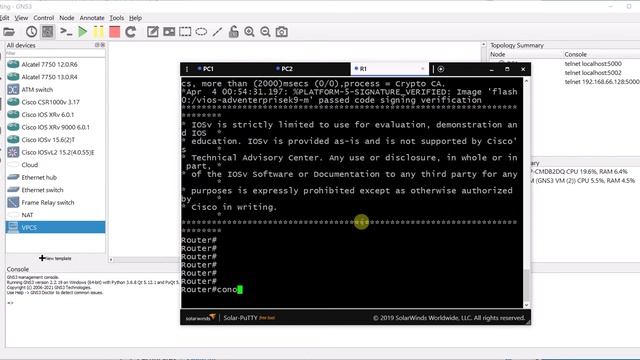This screenshot has height=360, width=640.
Task: Suspend all nodes with yellow pause
Action: pyautogui.click(x=98, y=32)
